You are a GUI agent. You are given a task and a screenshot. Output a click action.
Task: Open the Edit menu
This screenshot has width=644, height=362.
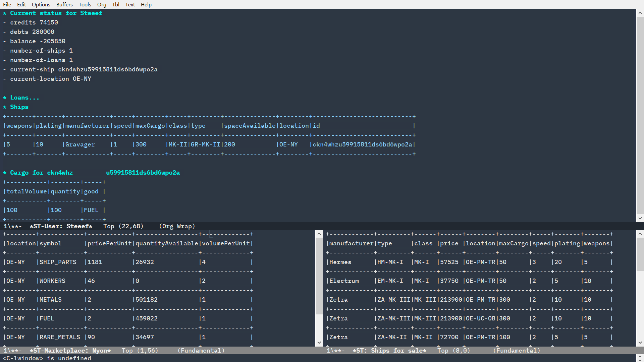(21, 4)
